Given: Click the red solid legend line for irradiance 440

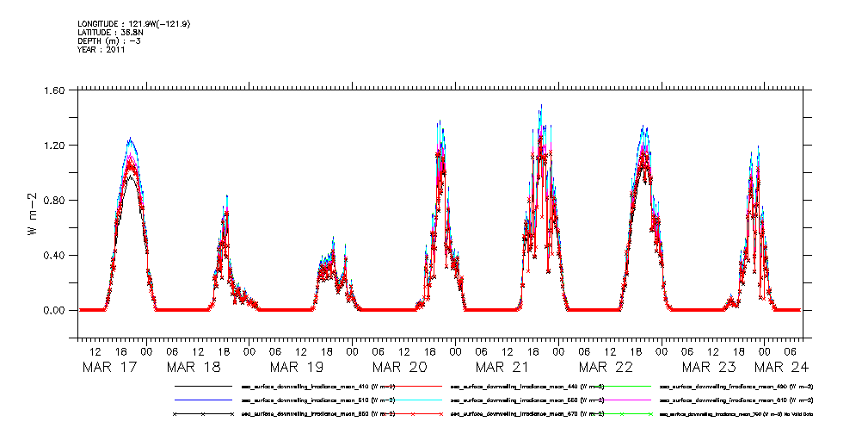Looking at the screenshot, I should [412, 386].
